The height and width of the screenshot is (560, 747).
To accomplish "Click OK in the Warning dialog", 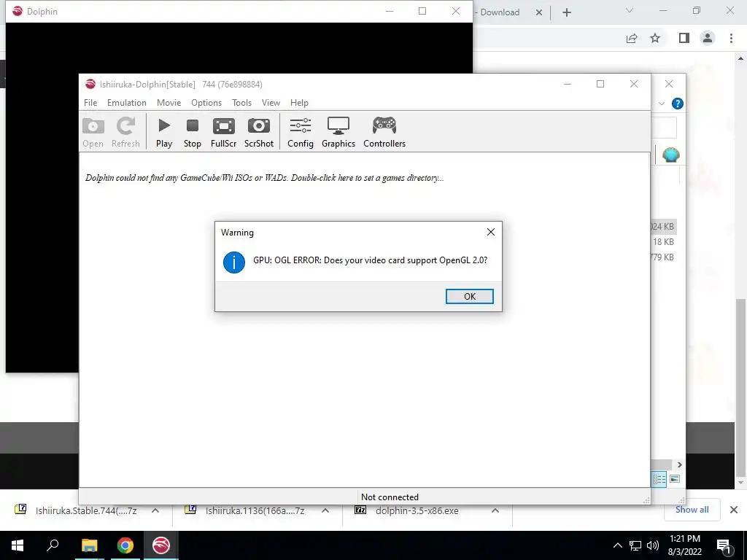I will pos(469,296).
